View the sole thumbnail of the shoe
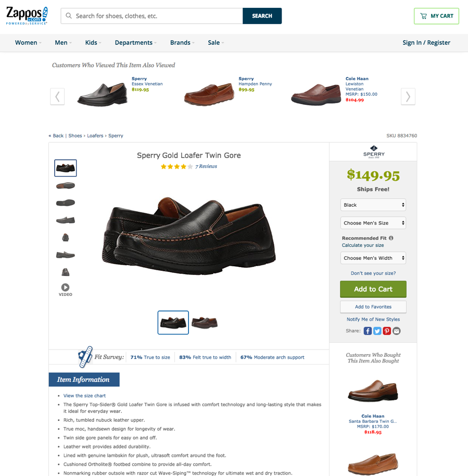 65,203
